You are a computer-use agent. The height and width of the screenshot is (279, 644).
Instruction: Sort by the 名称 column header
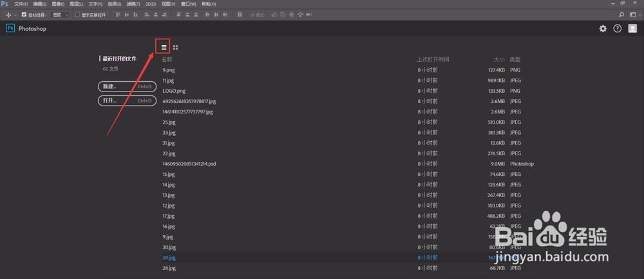[167, 59]
